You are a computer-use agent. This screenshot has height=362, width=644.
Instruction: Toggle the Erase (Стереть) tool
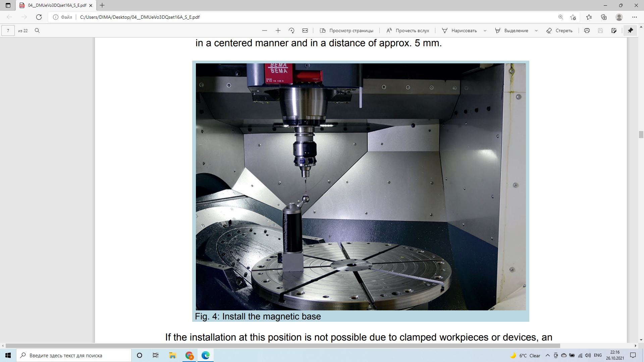(x=559, y=31)
